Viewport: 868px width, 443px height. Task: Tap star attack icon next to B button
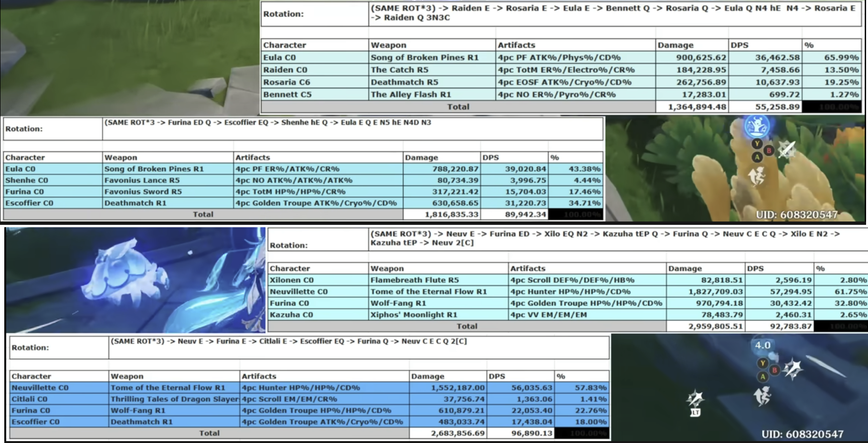793,369
